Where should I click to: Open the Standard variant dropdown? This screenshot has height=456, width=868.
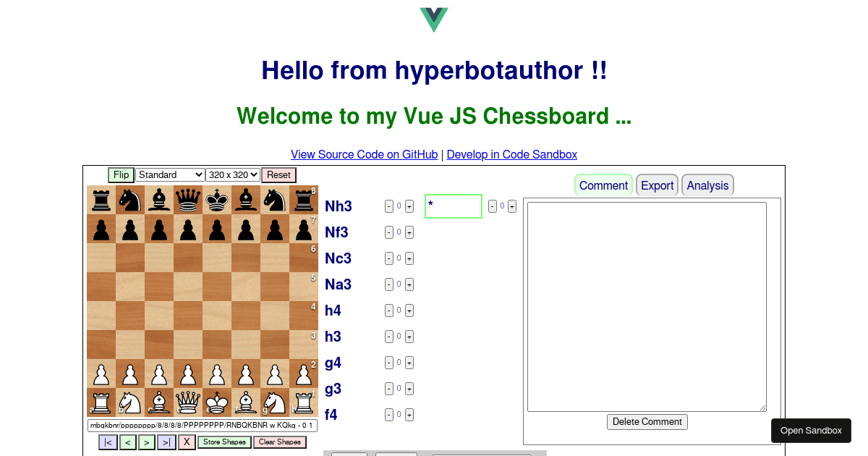(170, 174)
